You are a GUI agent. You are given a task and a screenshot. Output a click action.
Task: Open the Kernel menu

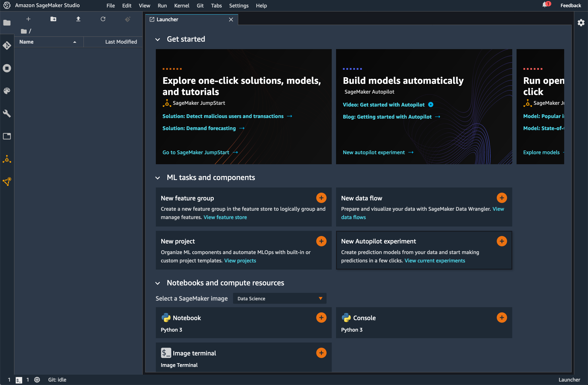(182, 6)
